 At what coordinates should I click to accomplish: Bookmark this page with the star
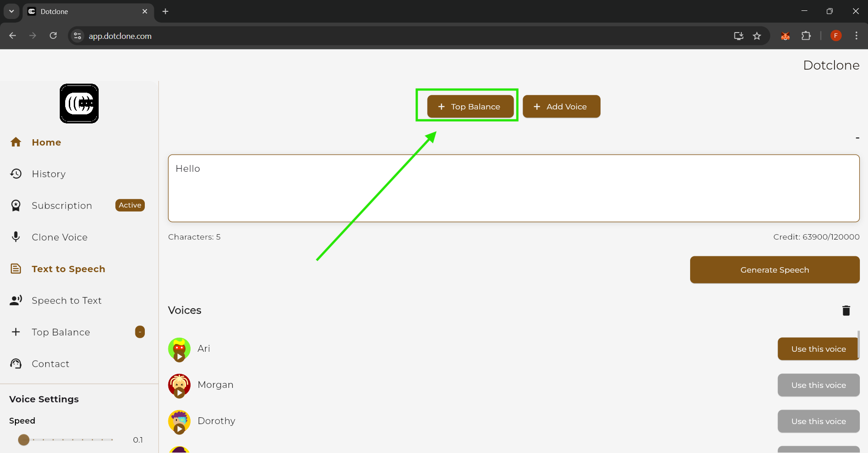pos(757,36)
